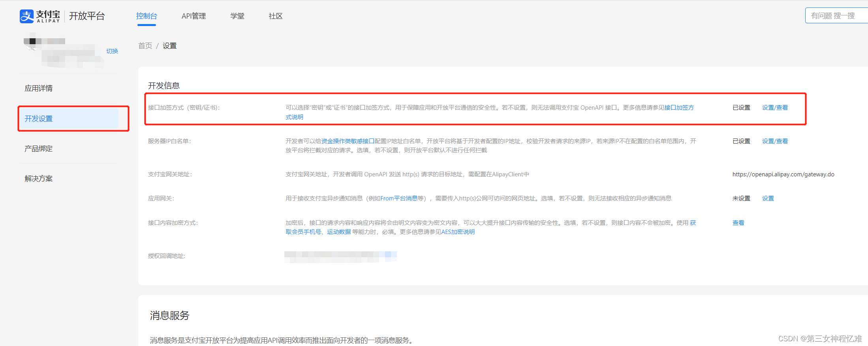Image resolution: width=868 pixels, height=346 pixels.
Task: Click 设置/查看 for 服务器IP白名单
Action: click(775, 141)
